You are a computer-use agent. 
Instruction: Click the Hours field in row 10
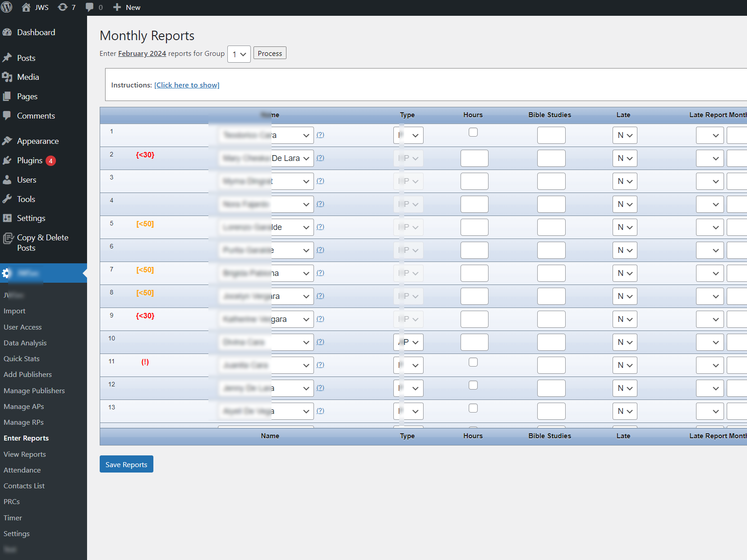click(475, 342)
